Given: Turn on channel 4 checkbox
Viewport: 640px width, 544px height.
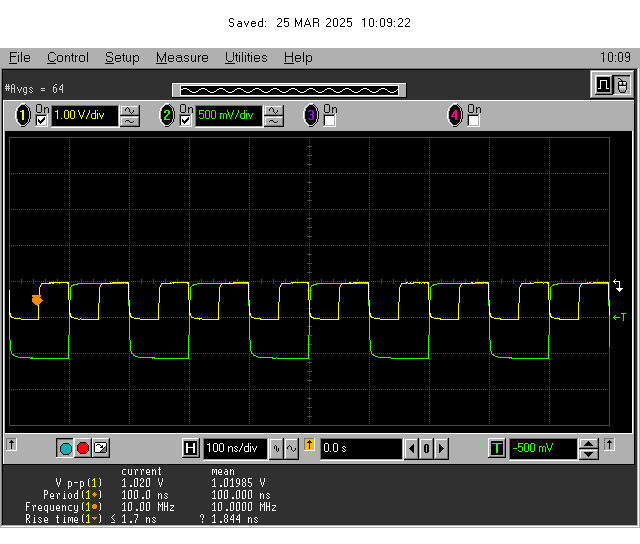Looking at the screenshot, I should point(474,121).
